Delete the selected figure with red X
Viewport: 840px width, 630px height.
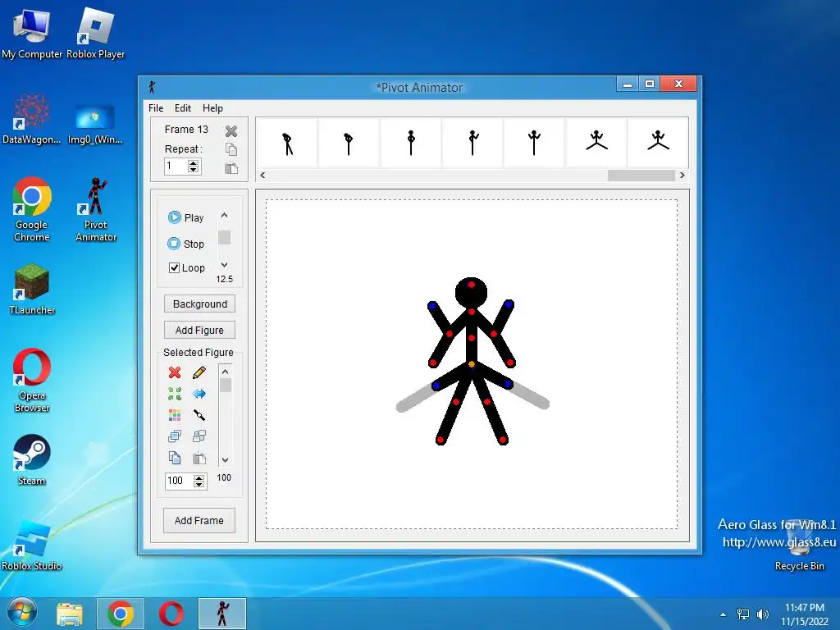pyautogui.click(x=175, y=372)
